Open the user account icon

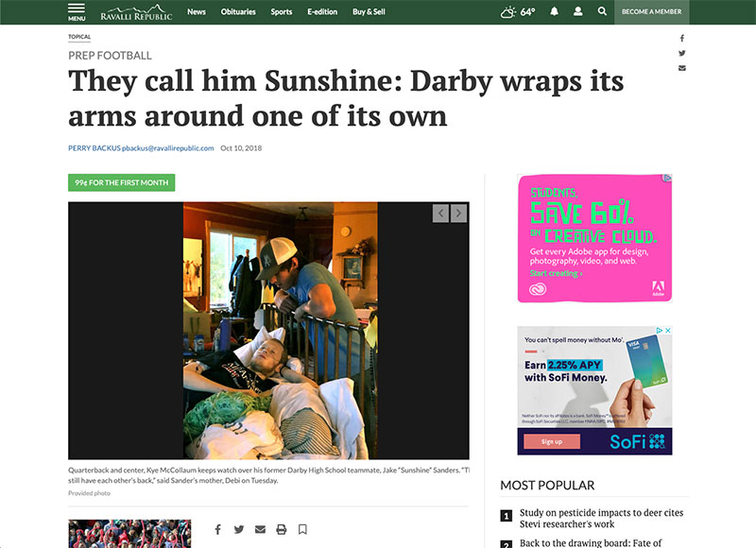click(x=577, y=11)
